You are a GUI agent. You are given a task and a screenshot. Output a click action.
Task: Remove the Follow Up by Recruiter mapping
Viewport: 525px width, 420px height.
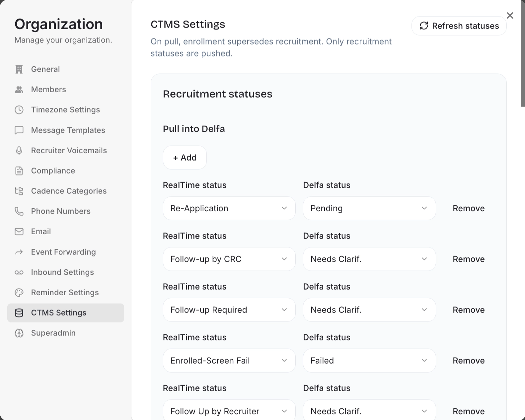(x=469, y=411)
